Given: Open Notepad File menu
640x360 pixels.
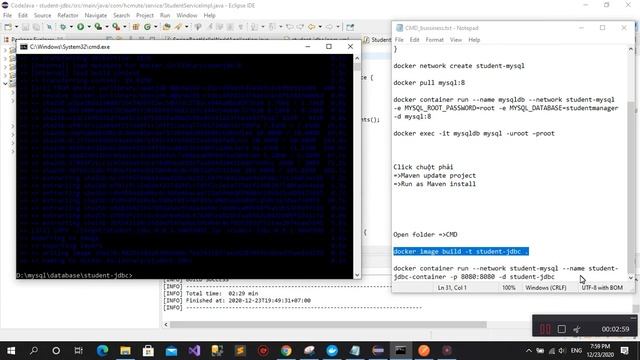Looking at the screenshot, I should pos(399,40).
